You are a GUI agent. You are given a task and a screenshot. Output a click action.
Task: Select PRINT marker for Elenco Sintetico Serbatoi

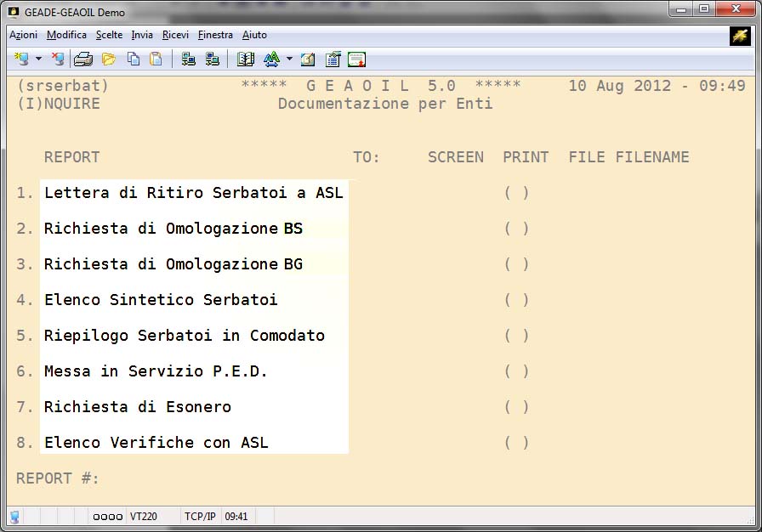click(x=517, y=300)
